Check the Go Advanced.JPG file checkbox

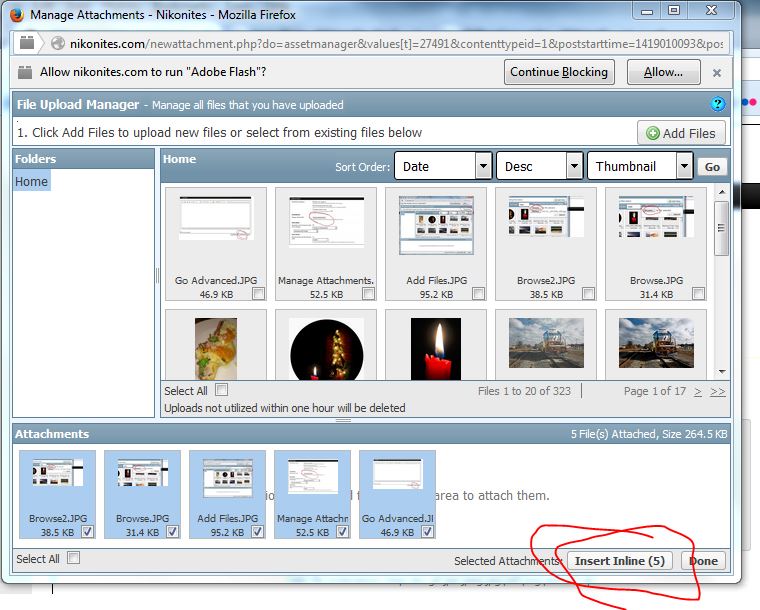(258, 294)
